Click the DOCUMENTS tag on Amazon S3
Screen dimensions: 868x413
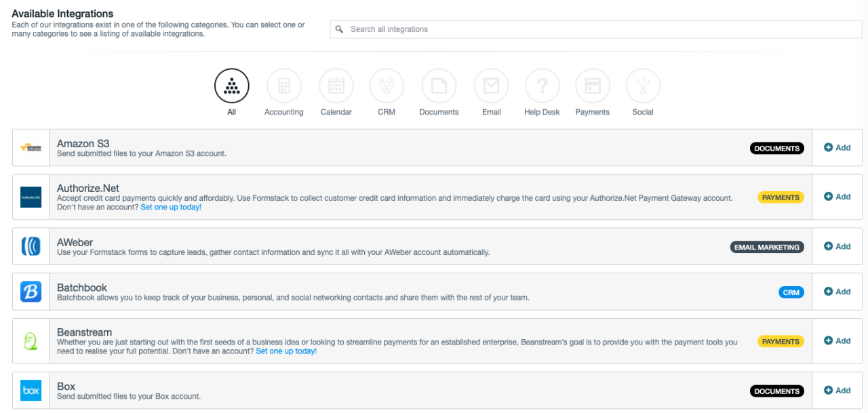[x=777, y=149]
